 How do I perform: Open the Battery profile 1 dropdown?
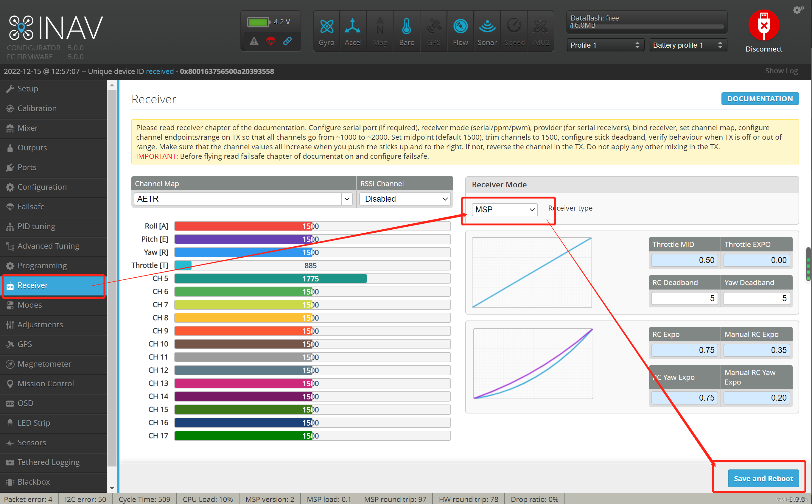tap(688, 45)
